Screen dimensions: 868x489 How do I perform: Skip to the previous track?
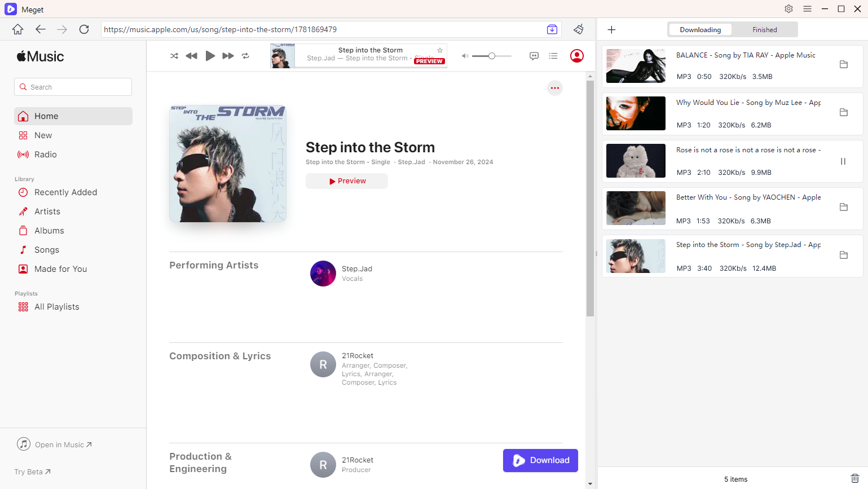click(192, 56)
